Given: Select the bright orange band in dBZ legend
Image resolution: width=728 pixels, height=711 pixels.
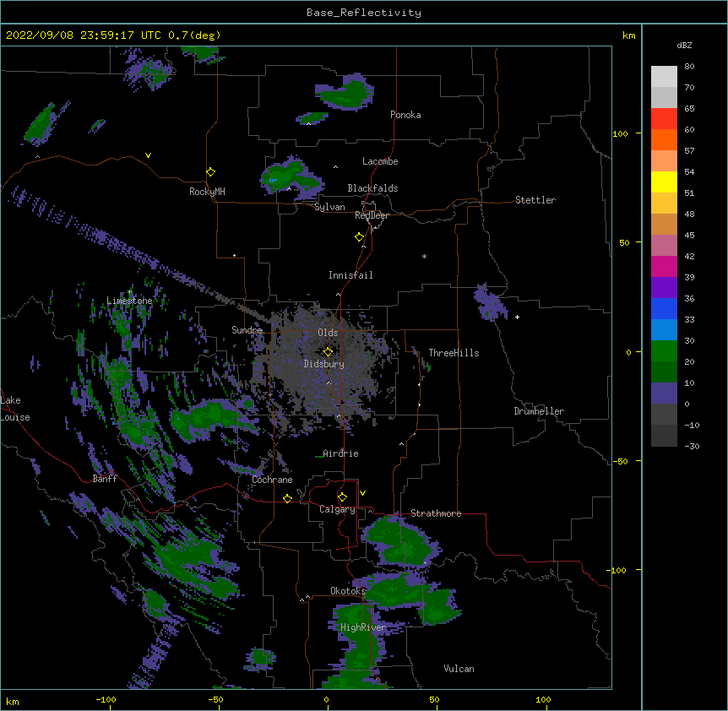Looking at the screenshot, I should [x=664, y=139].
